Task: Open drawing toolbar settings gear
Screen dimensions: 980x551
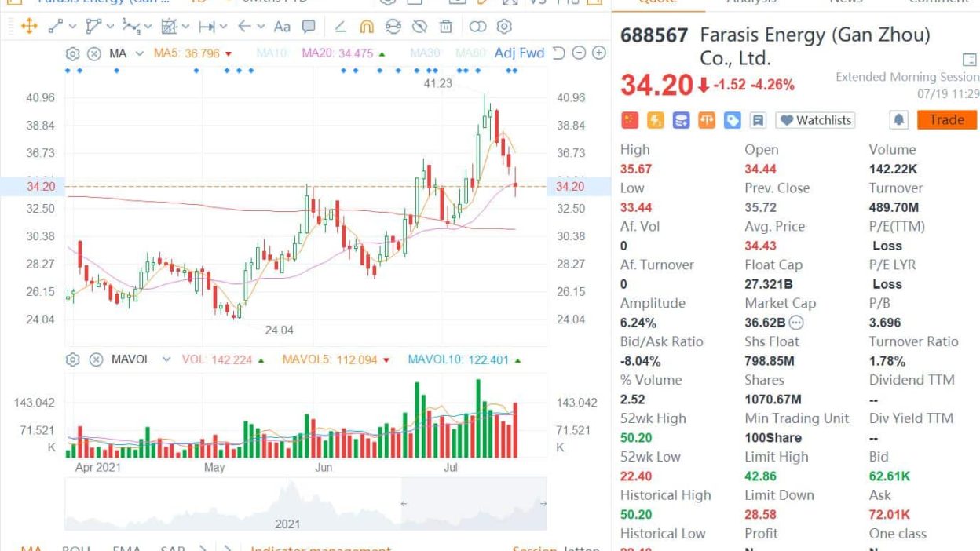Action: [504, 27]
